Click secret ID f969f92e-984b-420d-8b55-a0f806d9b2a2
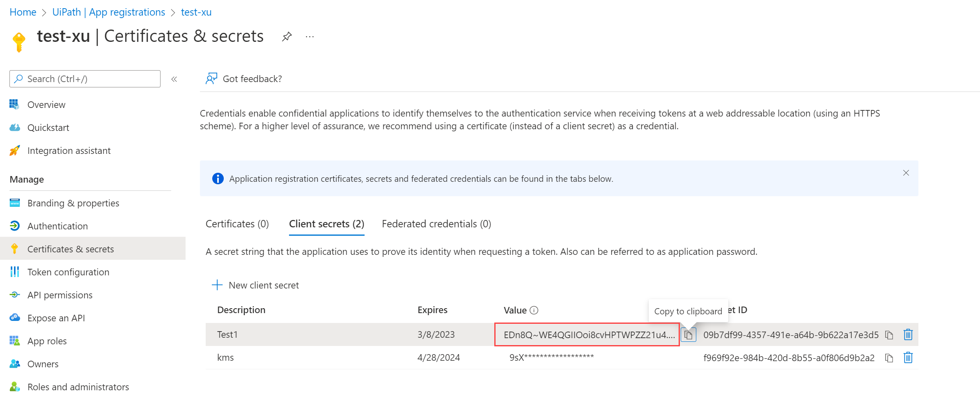This screenshot has width=980, height=396. coord(789,358)
